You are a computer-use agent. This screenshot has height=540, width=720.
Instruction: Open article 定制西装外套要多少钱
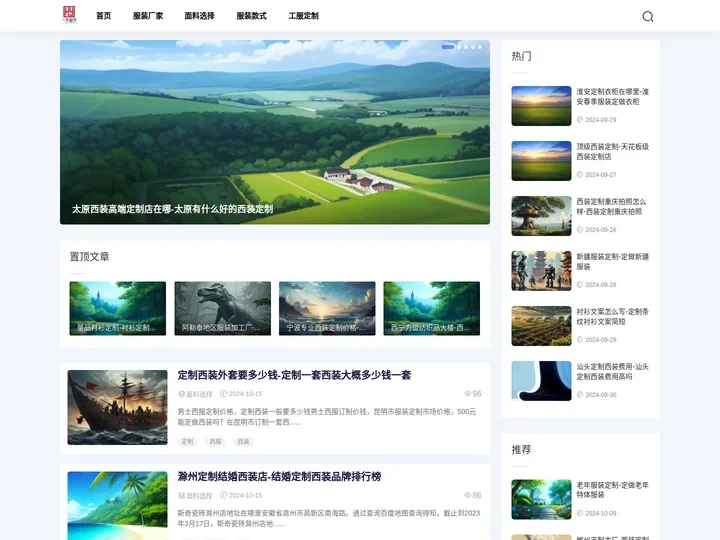tap(294, 375)
